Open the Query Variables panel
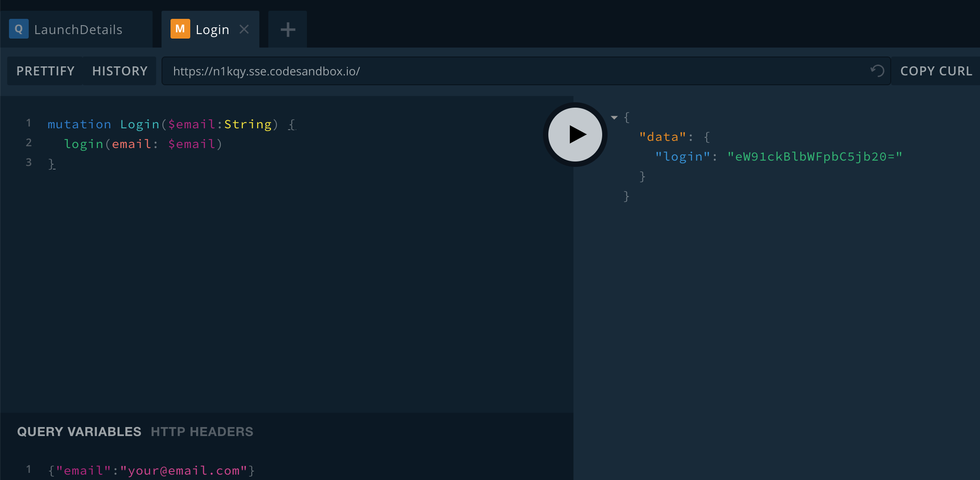Screen dimensions: 980x480 [79, 432]
